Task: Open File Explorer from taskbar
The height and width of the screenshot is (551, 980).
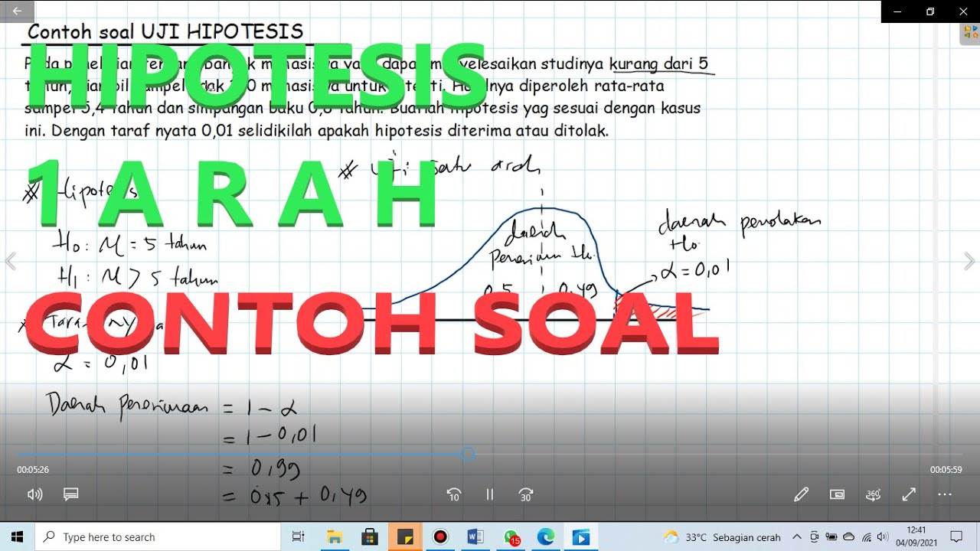Action: click(x=335, y=537)
